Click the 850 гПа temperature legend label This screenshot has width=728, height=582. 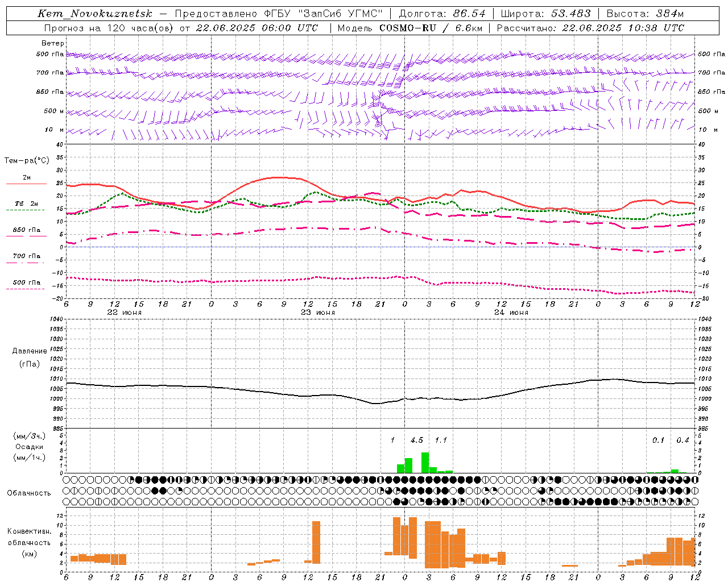(x=27, y=230)
